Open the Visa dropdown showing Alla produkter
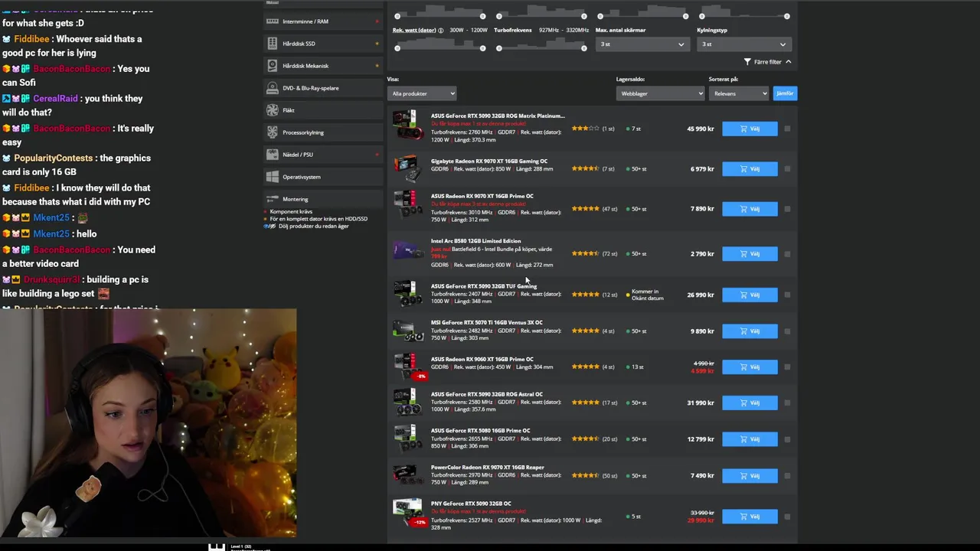The width and height of the screenshot is (980, 551). (x=422, y=93)
